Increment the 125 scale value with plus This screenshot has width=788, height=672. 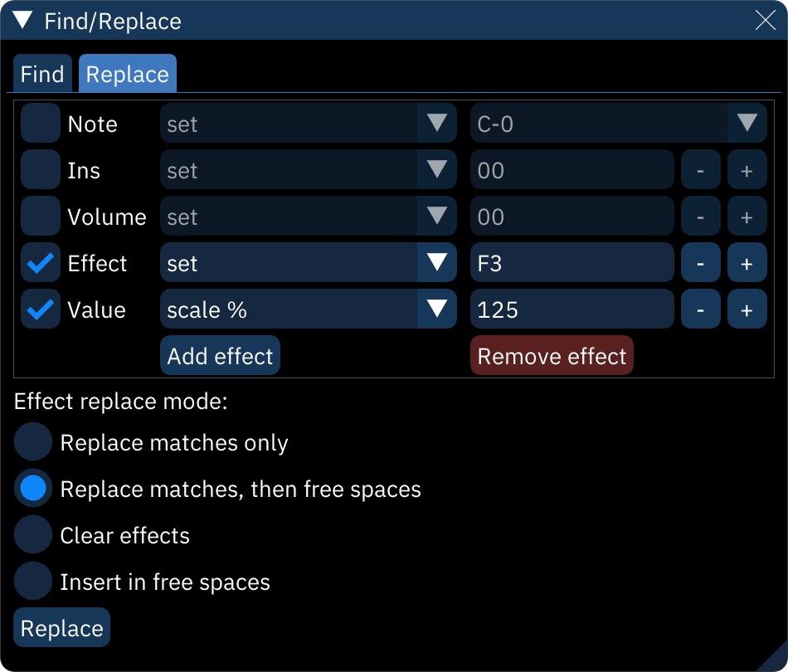747,309
